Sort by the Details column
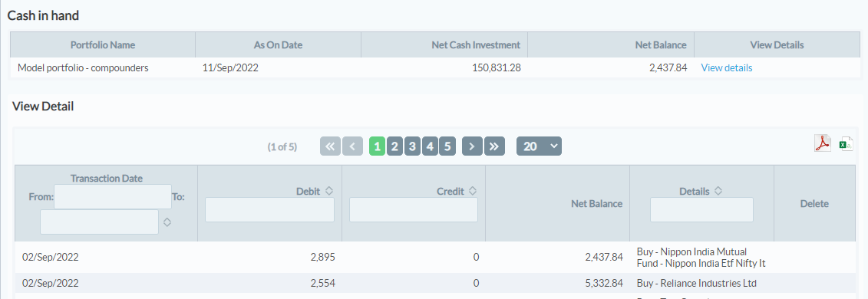This screenshot has height=299, width=868. pyautogui.click(x=718, y=191)
